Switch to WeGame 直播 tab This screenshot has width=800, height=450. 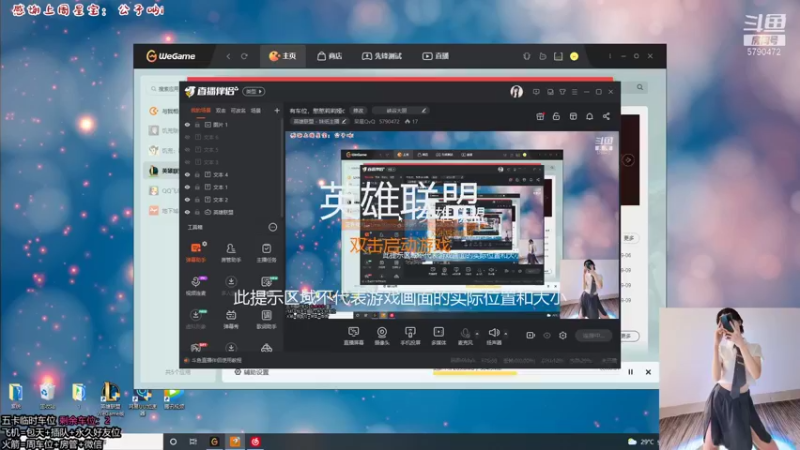point(436,56)
